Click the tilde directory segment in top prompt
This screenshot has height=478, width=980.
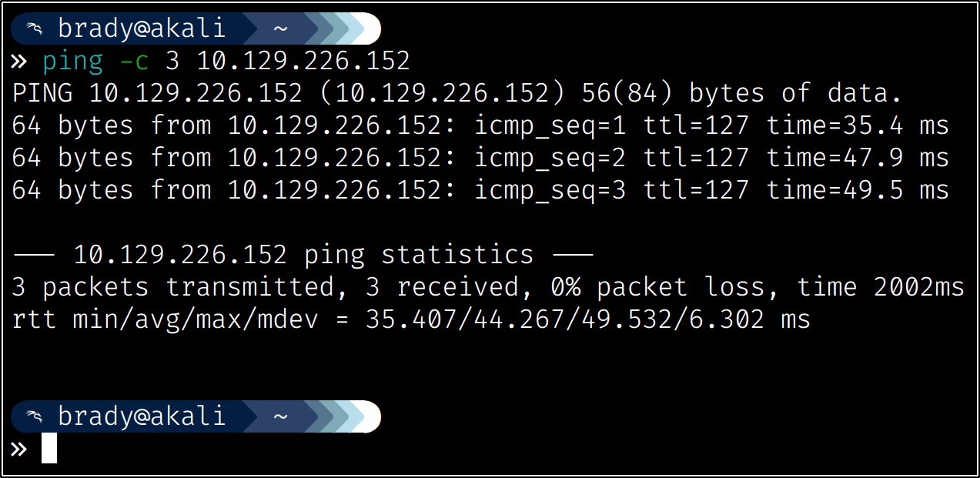coord(280,29)
